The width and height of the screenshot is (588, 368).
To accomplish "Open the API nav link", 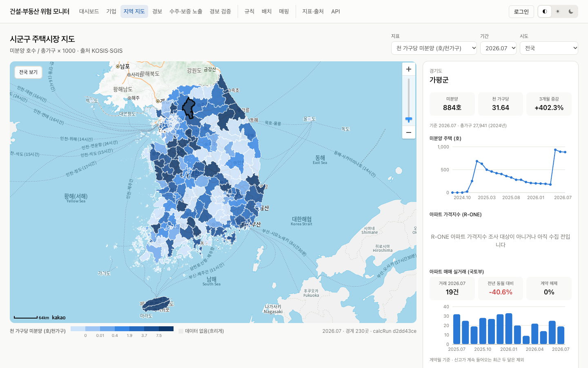I will coord(336,11).
